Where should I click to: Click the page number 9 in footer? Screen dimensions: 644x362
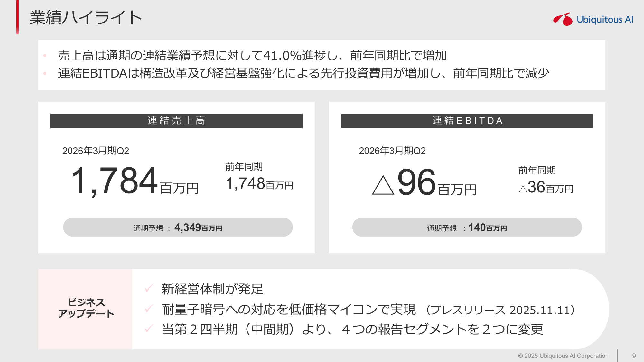click(x=634, y=356)
